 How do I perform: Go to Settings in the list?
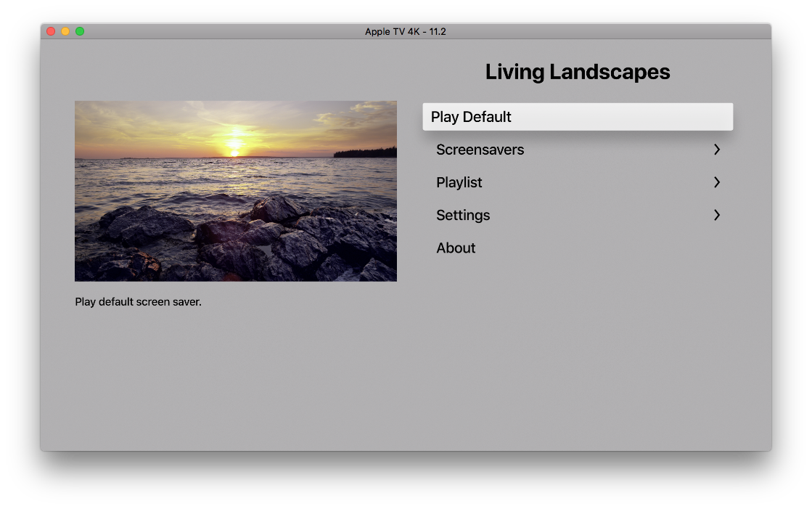(x=463, y=215)
